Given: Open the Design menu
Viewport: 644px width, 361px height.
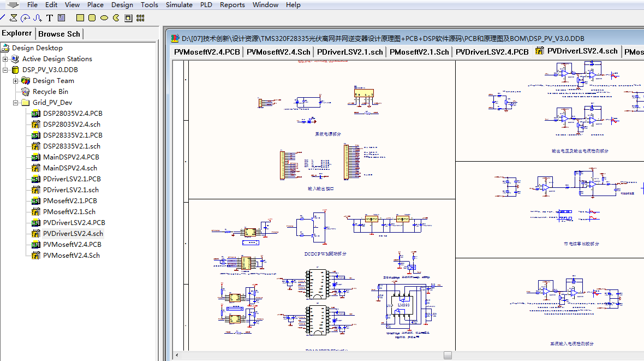Looking at the screenshot, I should 122,4.
